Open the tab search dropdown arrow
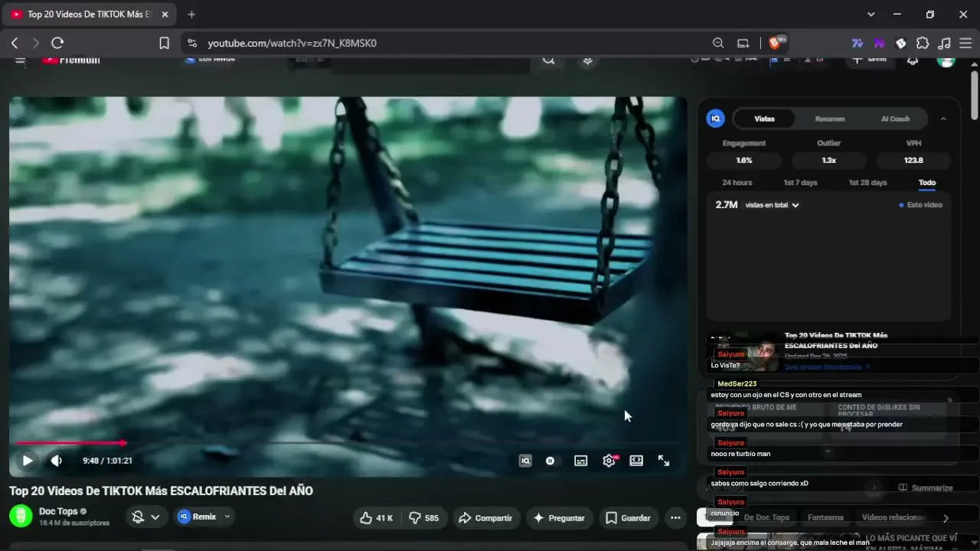The width and height of the screenshot is (980, 551). coord(871,15)
